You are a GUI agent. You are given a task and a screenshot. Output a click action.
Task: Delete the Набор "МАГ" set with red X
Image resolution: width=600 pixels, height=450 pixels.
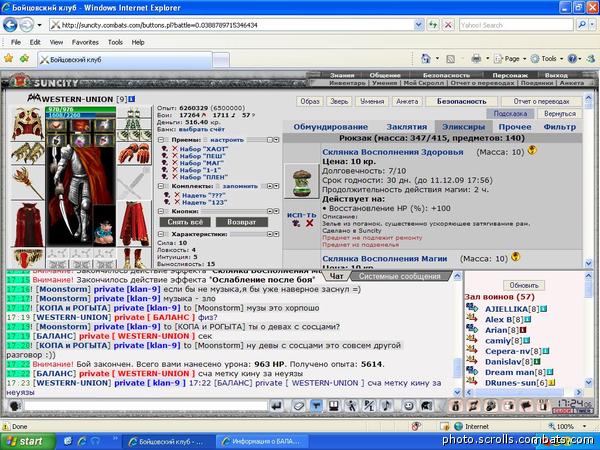[175, 163]
